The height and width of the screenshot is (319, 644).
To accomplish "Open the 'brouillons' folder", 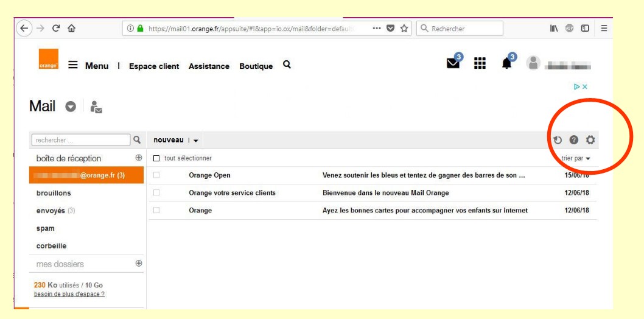I will pos(54,193).
